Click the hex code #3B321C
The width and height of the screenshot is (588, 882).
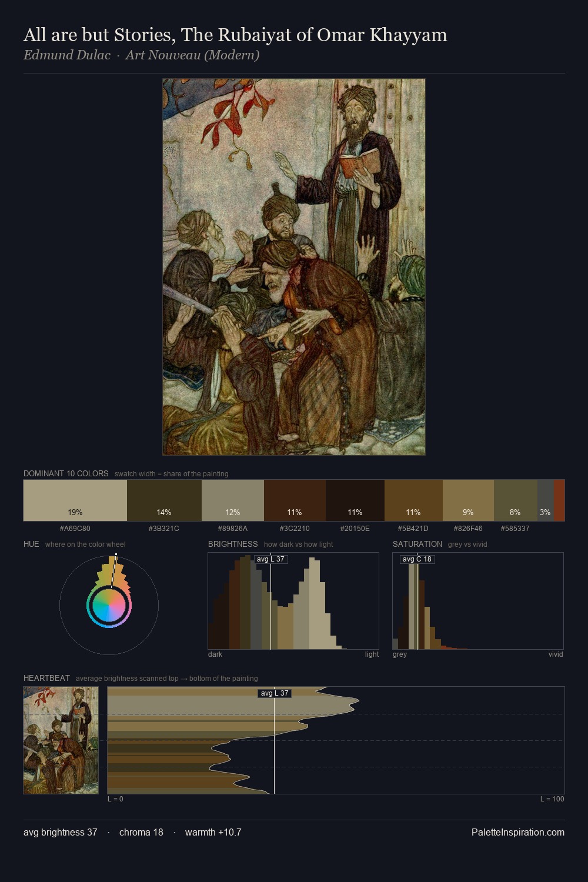164,529
